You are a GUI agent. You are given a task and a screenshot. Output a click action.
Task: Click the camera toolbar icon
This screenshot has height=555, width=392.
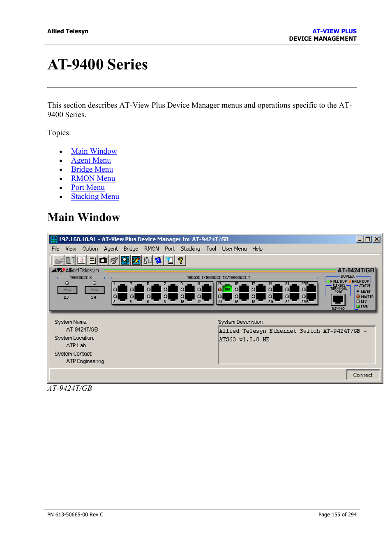click(x=103, y=260)
